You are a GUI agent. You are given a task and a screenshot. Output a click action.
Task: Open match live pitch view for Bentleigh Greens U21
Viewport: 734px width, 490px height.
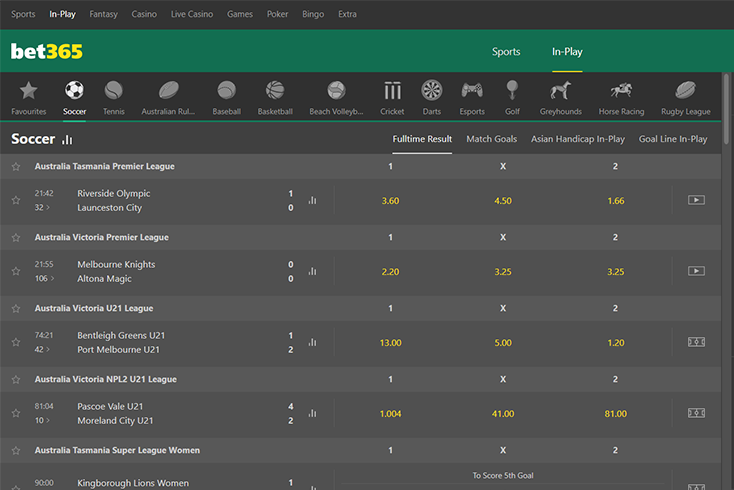(x=696, y=342)
